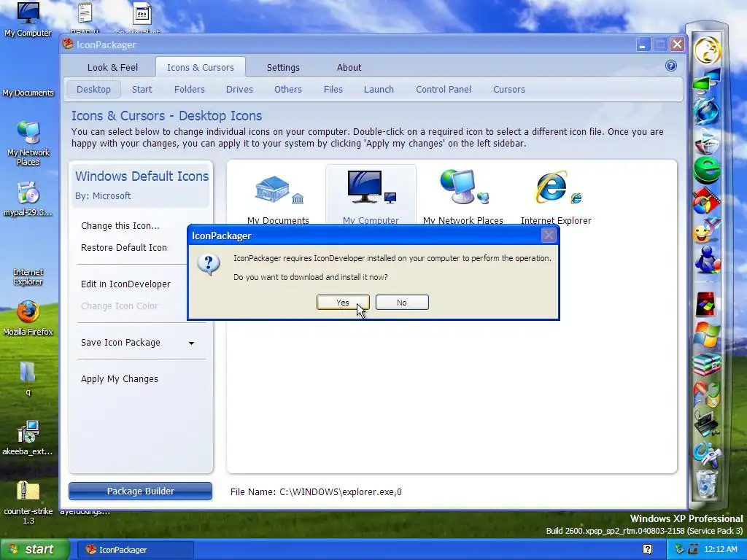Select the Internet Explorer icon thumbnail
The image size is (747, 560).
(556, 195)
